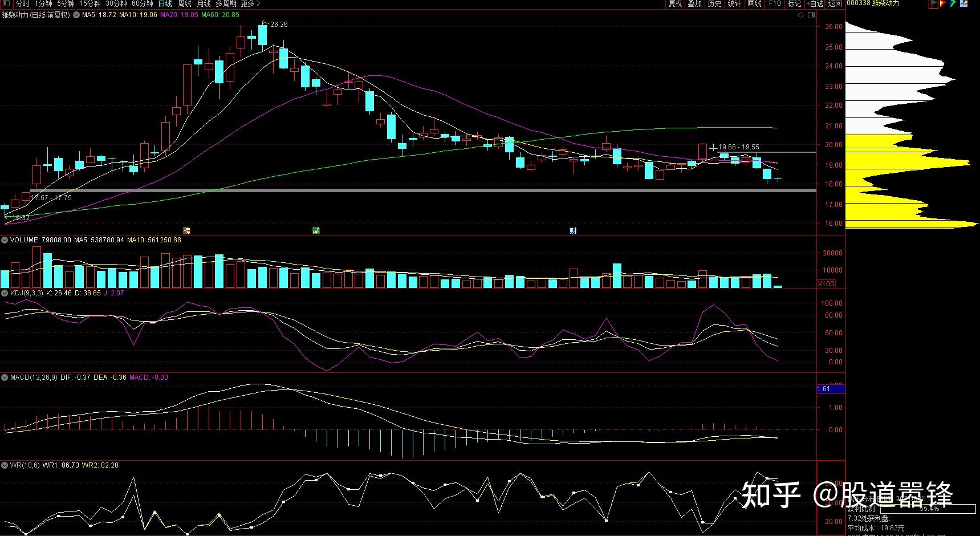The height and width of the screenshot is (536, 980).
Task: Click the 减 event marker
Action: pos(316,230)
